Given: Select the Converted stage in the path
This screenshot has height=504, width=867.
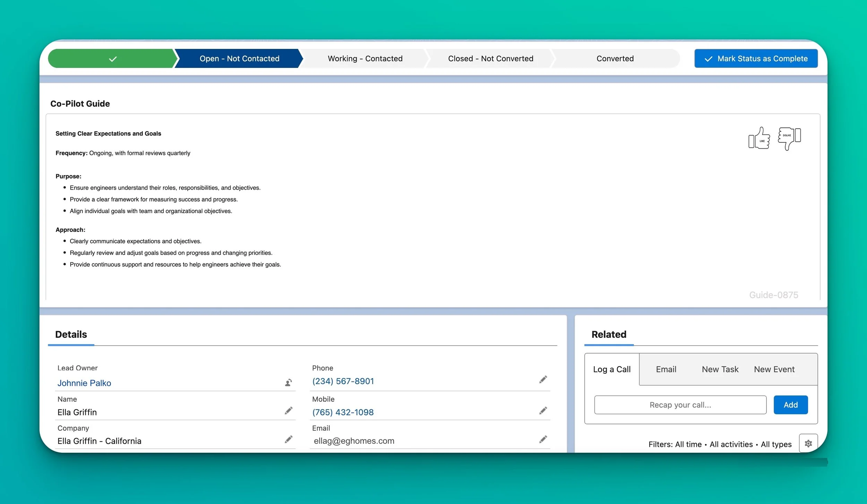Looking at the screenshot, I should click(x=615, y=58).
